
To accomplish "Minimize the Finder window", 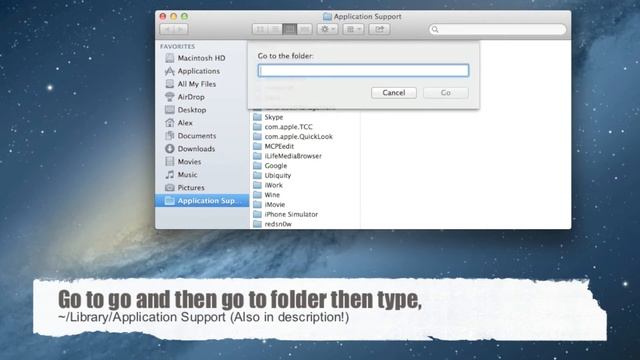I will pyautogui.click(x=173, y=16).
